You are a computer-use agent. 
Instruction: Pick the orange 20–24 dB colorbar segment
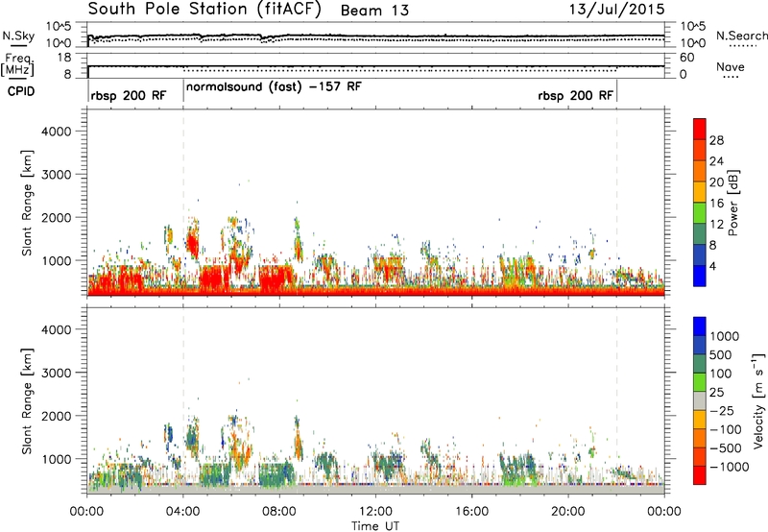click(700, 172)
